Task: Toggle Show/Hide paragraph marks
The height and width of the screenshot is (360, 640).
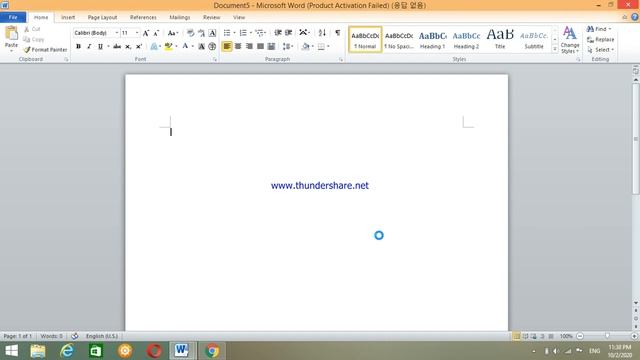Action: (338, 33)
